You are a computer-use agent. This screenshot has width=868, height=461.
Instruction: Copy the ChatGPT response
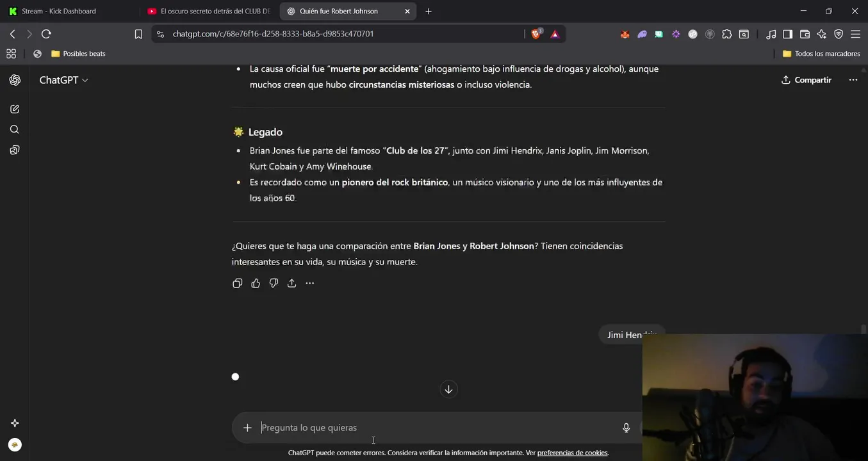238,283
